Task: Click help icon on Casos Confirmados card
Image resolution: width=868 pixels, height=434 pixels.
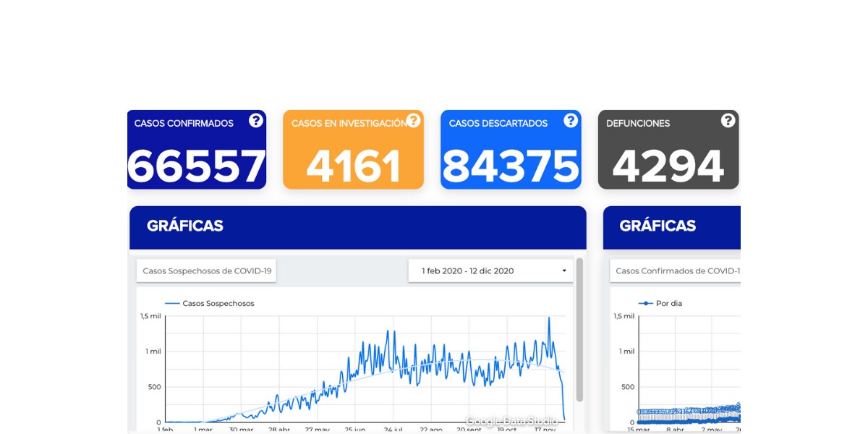Action: coord(255,121)
